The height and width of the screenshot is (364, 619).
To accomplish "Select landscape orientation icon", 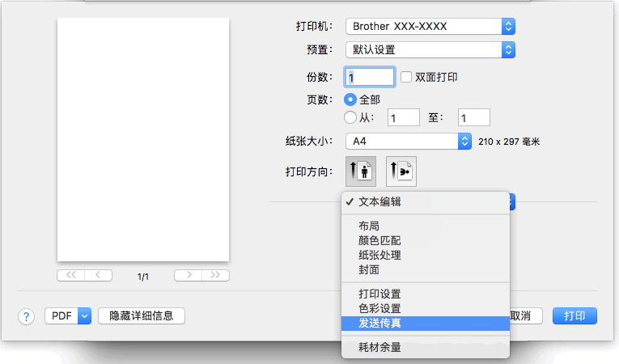I will tap(401, 171).
